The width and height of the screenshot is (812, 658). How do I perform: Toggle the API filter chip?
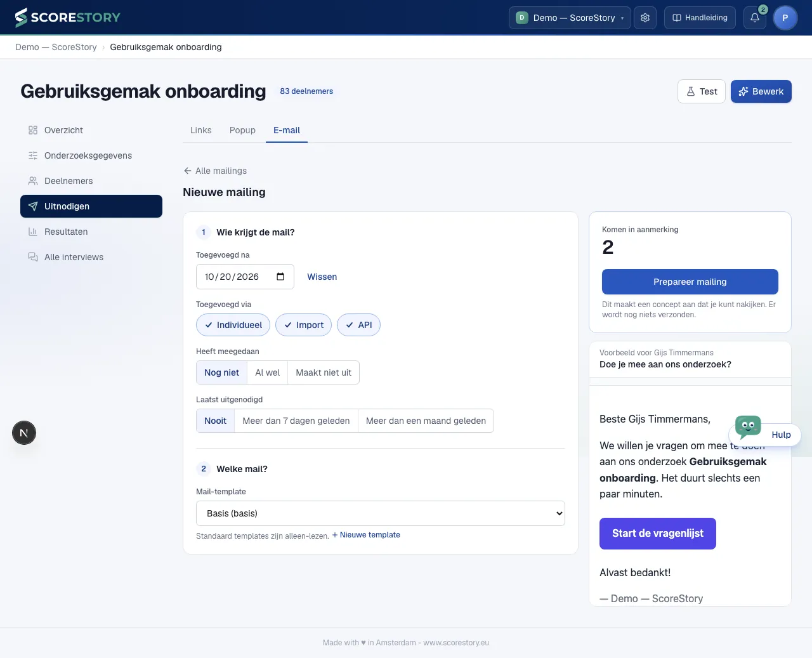click(x=359, y=325)
